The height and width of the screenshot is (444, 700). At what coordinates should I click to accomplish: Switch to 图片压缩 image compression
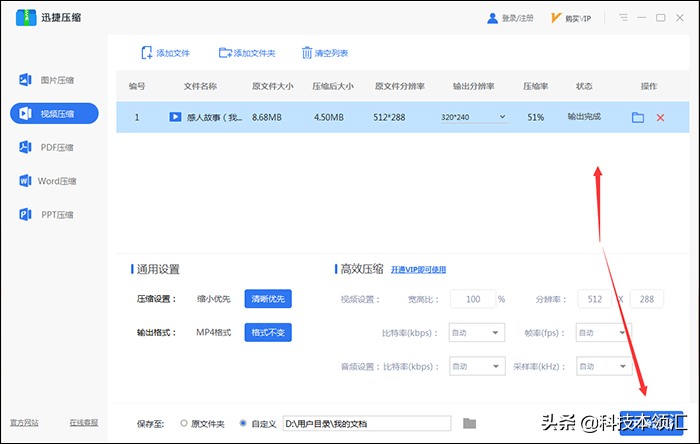coord(46,80)
